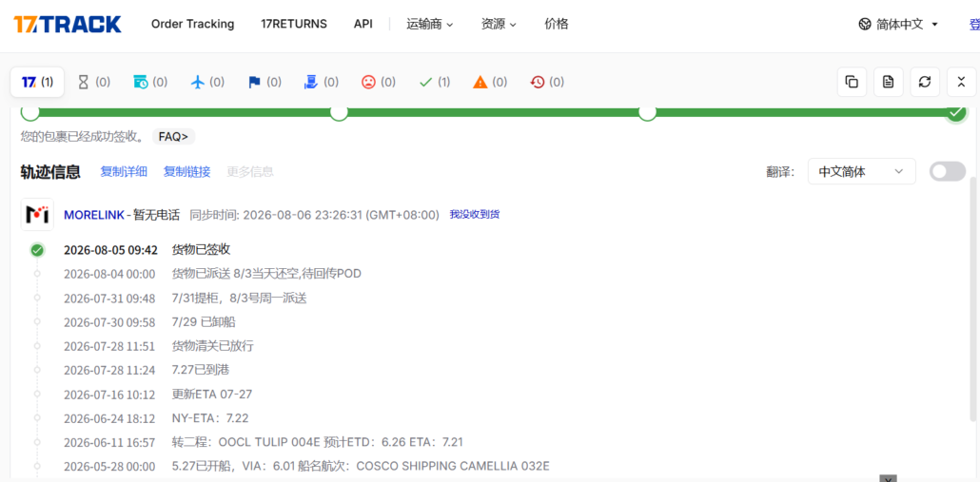The width and height of the screenshot is (980, 482).
Task: Click the 货物清关已放行 event
Action: [x=212, y=346]
